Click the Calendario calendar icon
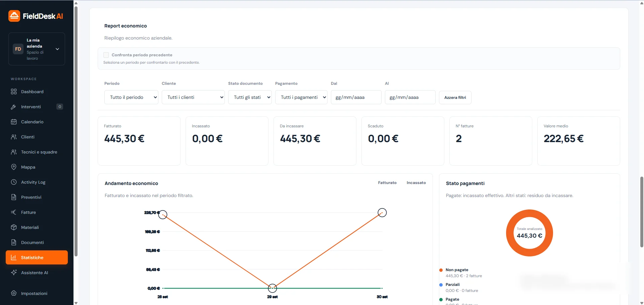The image size is (644, 305). [x=14, y=122]
